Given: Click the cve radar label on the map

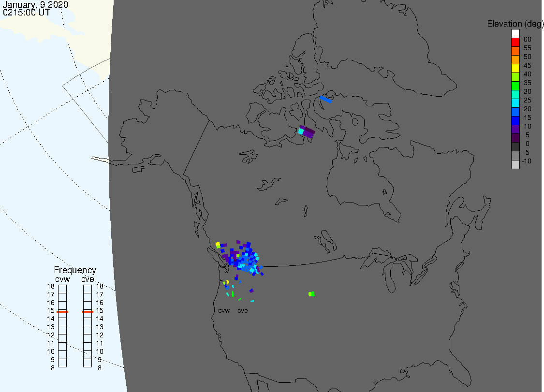Looking at the screenshot, I should (243, 310).
